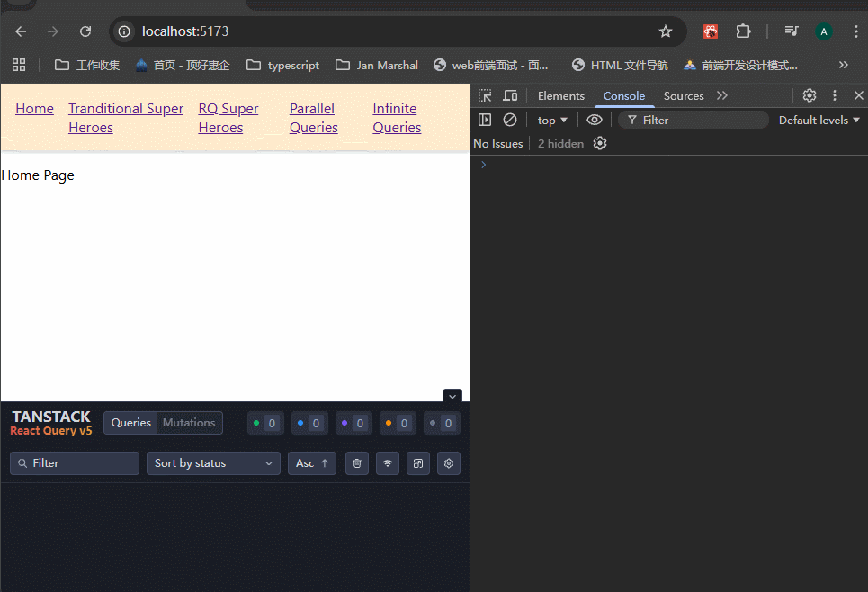The height and width of the screenshot is (592, 868).
Task: Open the top JavaScript context dropdown
Action: point(552,120)
